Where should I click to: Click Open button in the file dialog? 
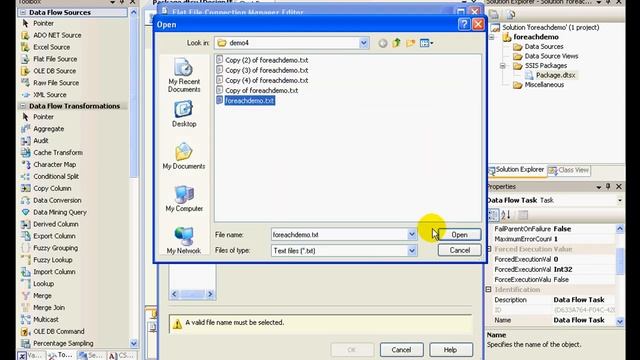[x=460, y=235]
